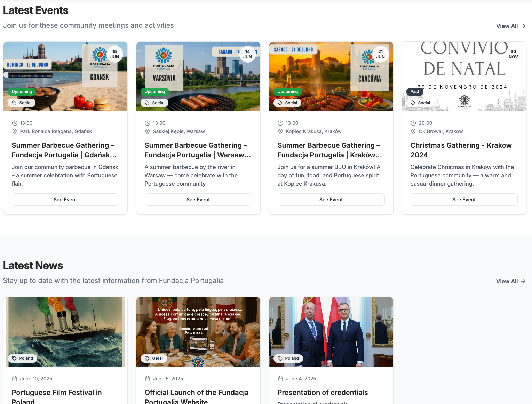
Task: Click the tag icon in the Geral news badge
Action: point(147,358)
